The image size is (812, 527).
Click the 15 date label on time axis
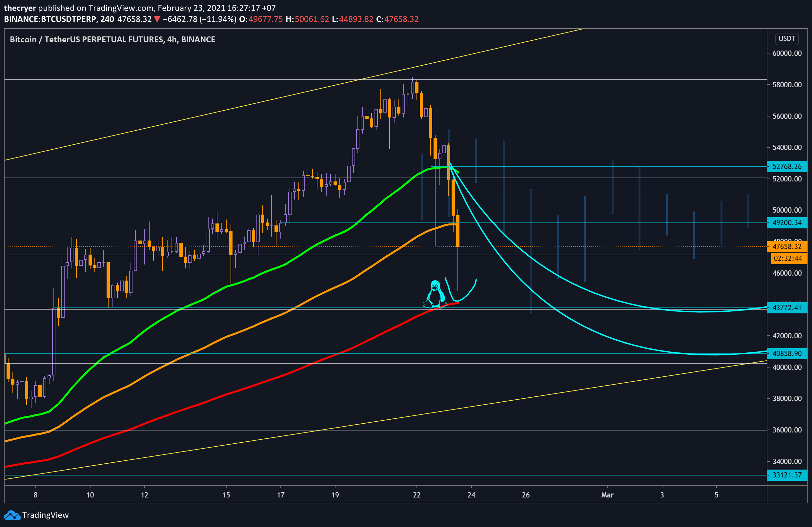coord(226,495)
